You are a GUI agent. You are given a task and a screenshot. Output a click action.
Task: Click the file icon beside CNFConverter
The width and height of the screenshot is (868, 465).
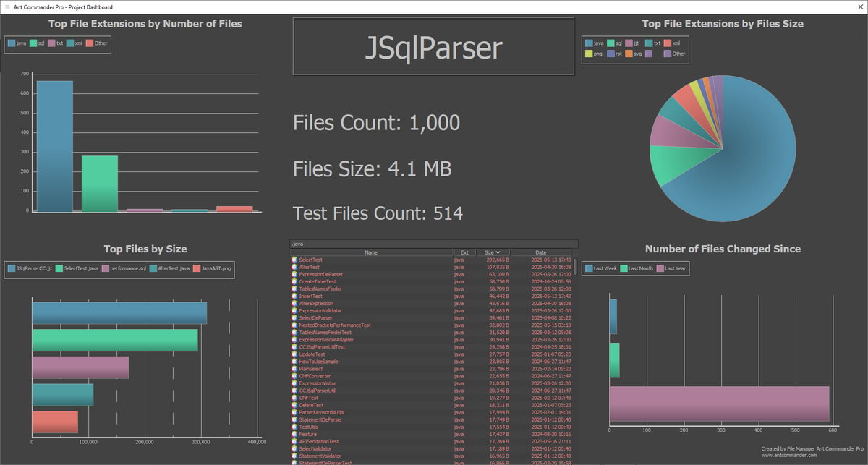[x=294, y=376]
